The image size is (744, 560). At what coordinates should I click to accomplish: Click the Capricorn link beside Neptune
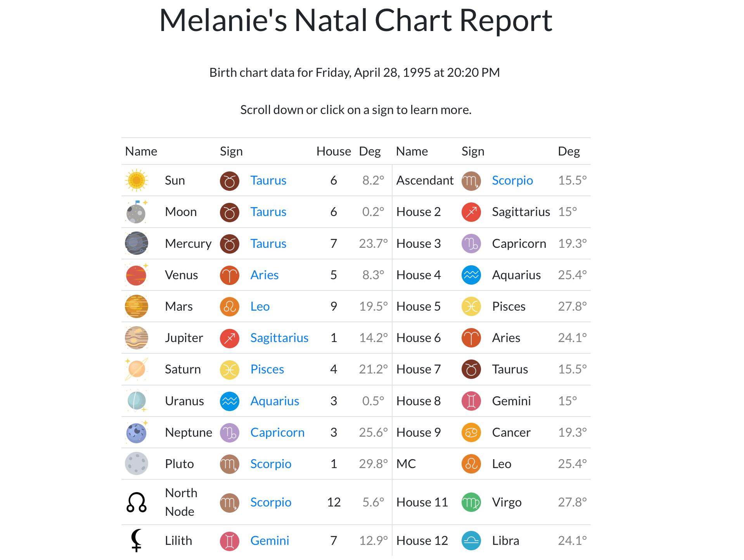coord(277,432)
